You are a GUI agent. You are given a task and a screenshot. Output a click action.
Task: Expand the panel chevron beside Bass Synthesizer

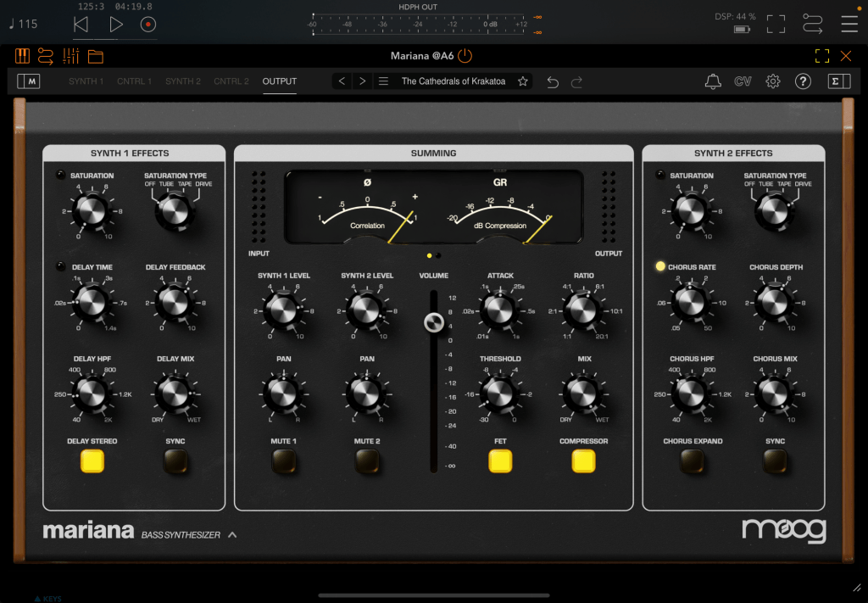click(x=232, y=534)
